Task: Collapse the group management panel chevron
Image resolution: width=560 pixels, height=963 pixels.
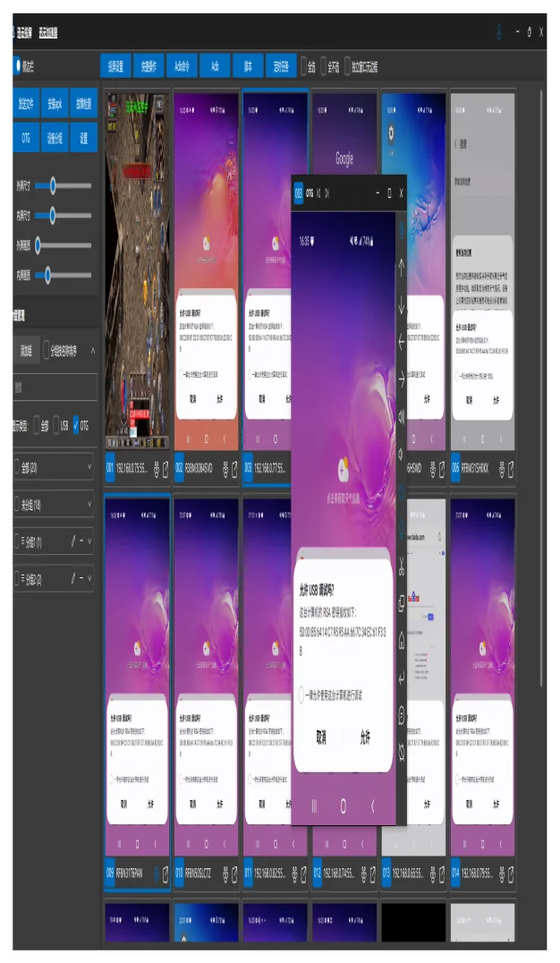Action: (x=93, y=351)
